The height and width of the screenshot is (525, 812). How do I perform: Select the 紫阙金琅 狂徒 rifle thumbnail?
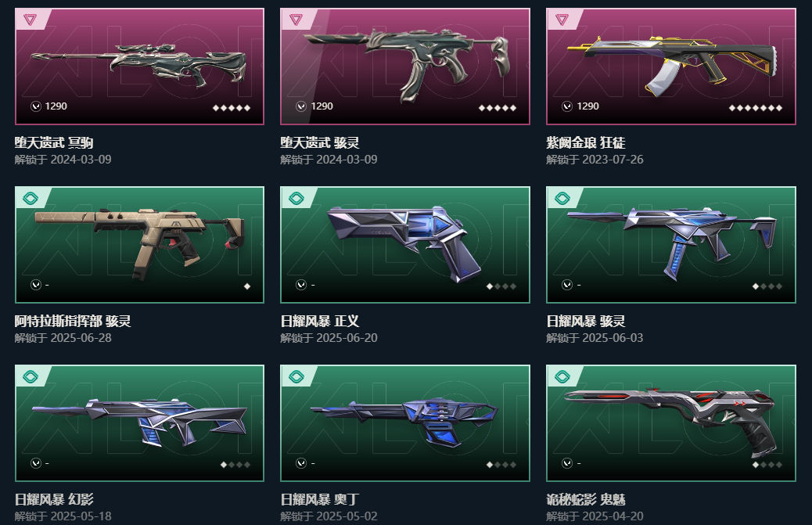pyautogui.click(x=671, y=67)
